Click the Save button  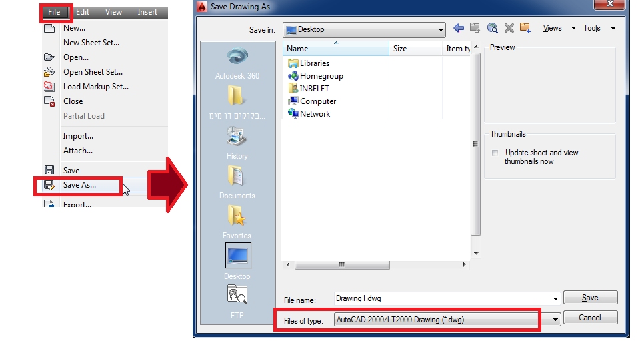pyautogui.click(x=590, y=298)
